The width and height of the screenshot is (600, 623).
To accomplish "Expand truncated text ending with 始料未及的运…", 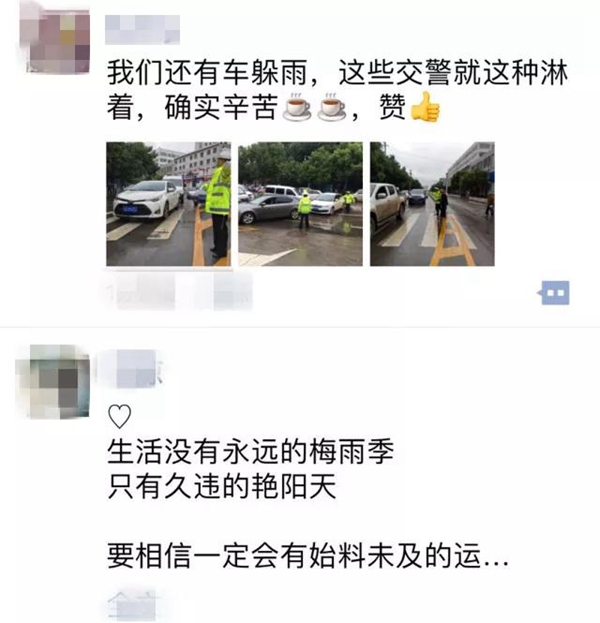I will pos(308,555).
